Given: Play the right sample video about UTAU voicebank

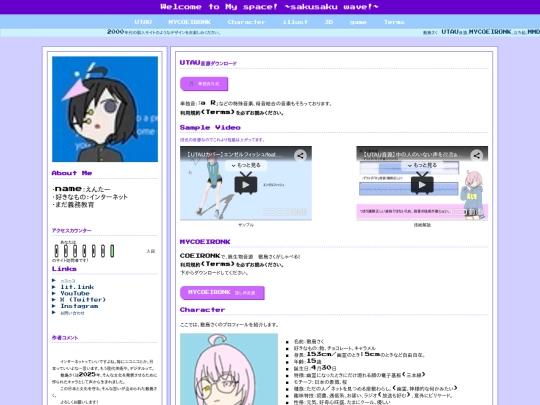Looking at the screenshot, I should click(x=422, y=184).
